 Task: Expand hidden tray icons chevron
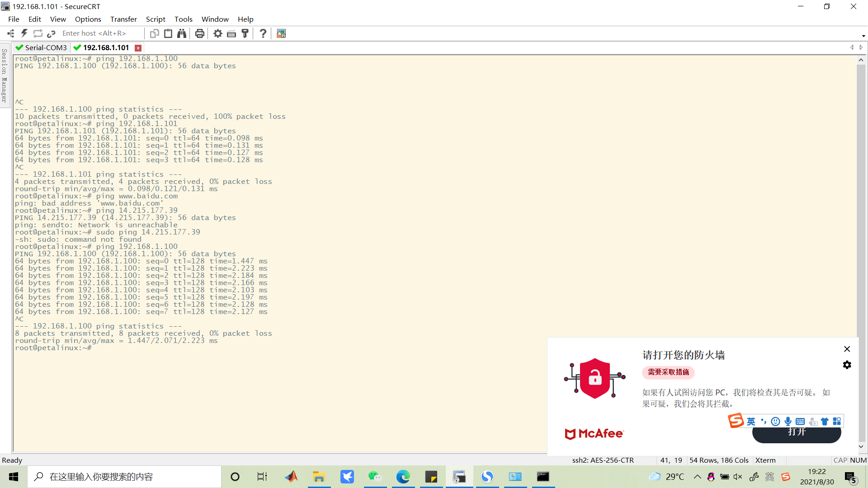point(698,477)
